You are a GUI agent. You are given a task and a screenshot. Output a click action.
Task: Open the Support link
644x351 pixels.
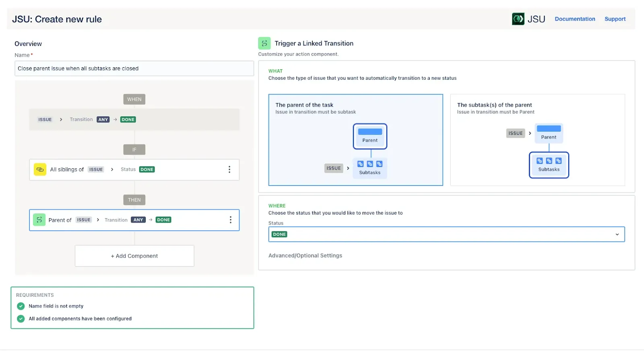[x=615, y=19]
